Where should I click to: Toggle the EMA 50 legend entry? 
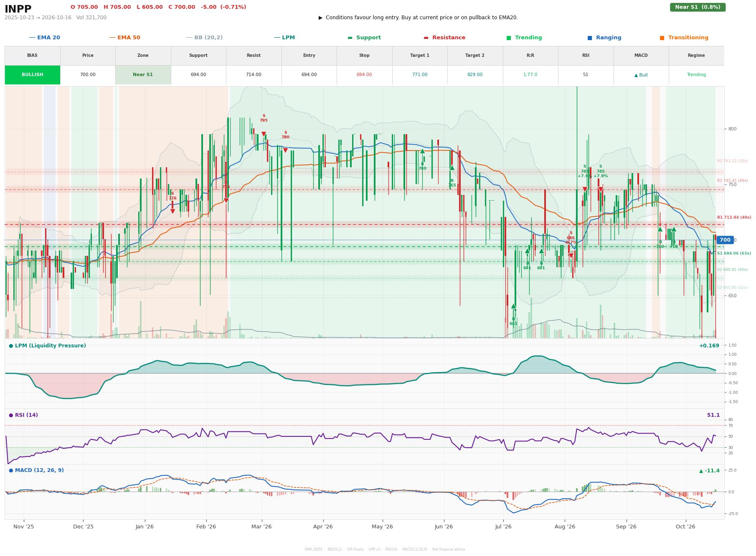[124, 38]
